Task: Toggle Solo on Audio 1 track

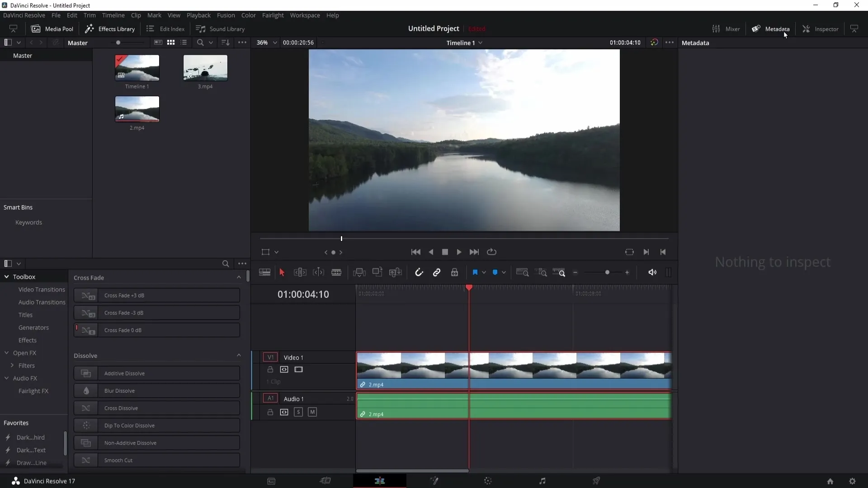Action: (x=298, y=412)
